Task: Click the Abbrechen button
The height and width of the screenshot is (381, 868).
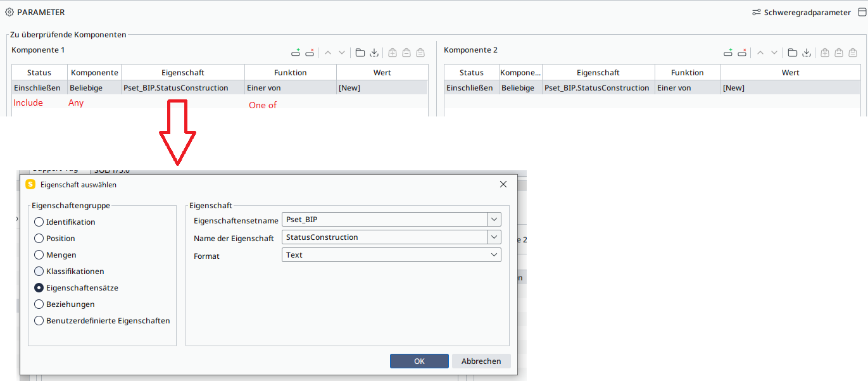Action: (481, 361)
